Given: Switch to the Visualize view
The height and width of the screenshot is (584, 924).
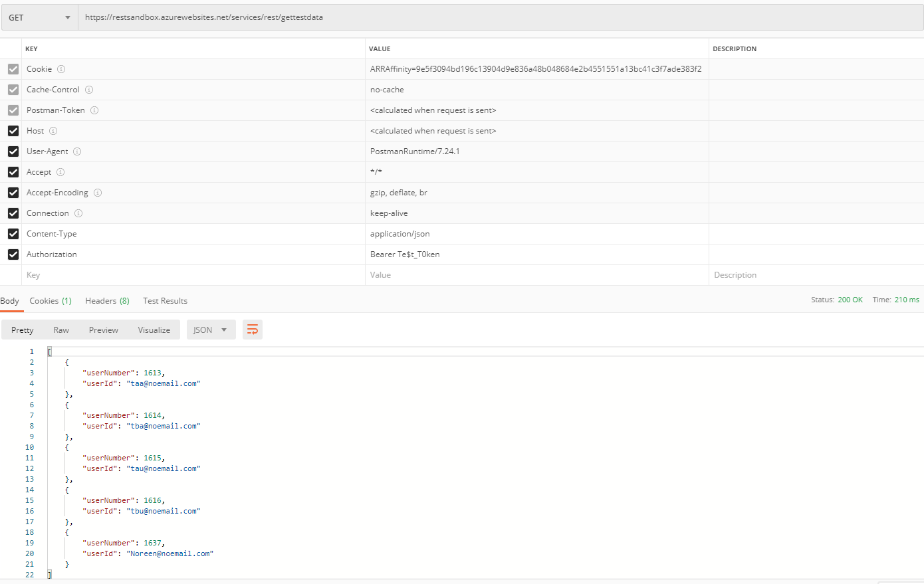Looking at the screenshot, I should pos(154,330).
